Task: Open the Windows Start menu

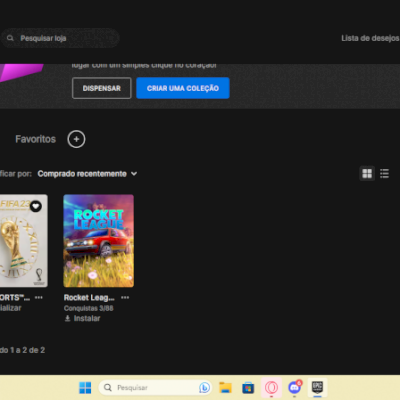Action: [85, 387]
